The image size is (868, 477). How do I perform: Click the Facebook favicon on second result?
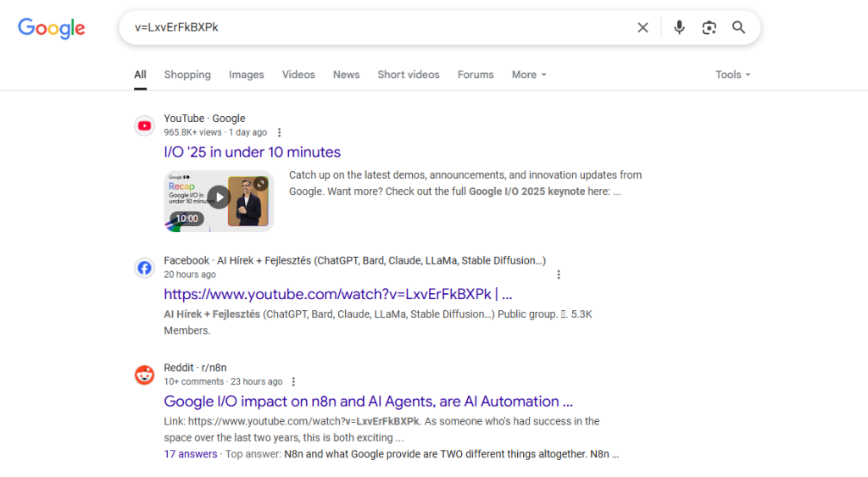(x=144, y=268)
